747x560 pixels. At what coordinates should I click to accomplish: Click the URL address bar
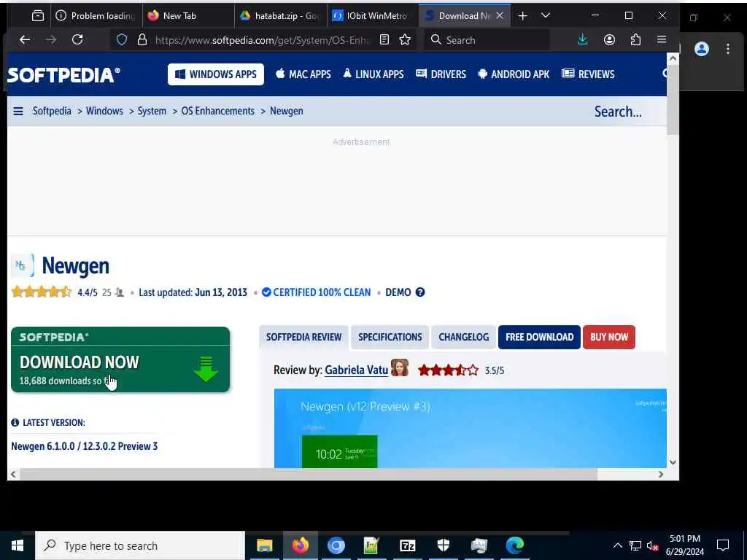(263, 40)
